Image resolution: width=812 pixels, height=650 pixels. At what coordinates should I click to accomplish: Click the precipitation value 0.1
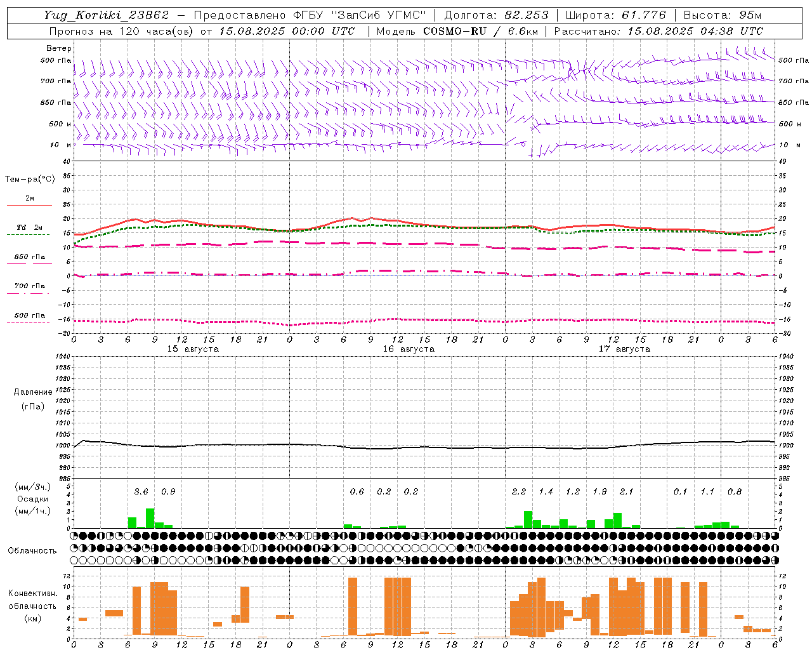coord(680,492)
